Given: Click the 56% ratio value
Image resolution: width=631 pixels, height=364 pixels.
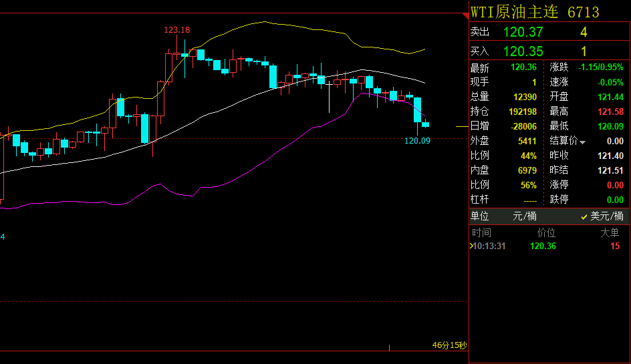Looking at the screenshot, I should pyautogui.click(x=528, y=185).
